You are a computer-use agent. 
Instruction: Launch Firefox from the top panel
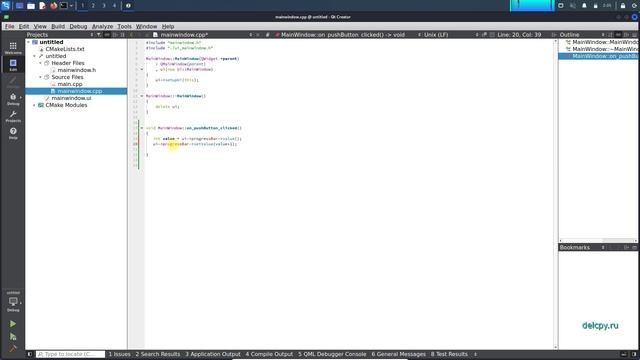pos(53,6)
